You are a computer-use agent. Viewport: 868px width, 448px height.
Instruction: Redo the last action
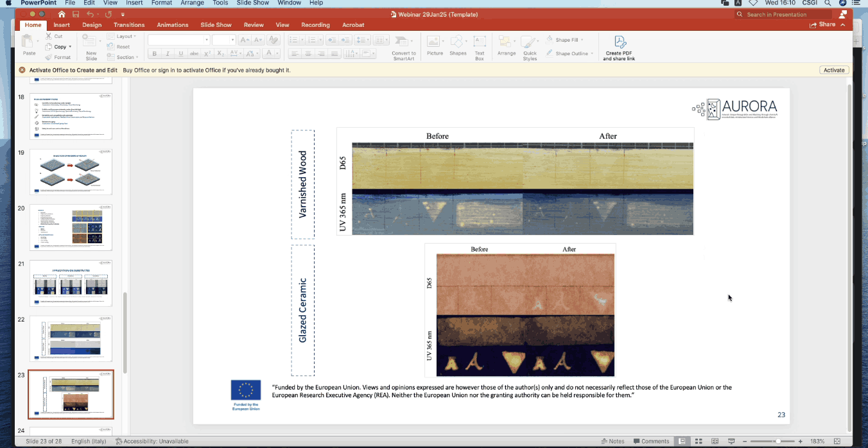pyautogui.click(x=108, y=14)
